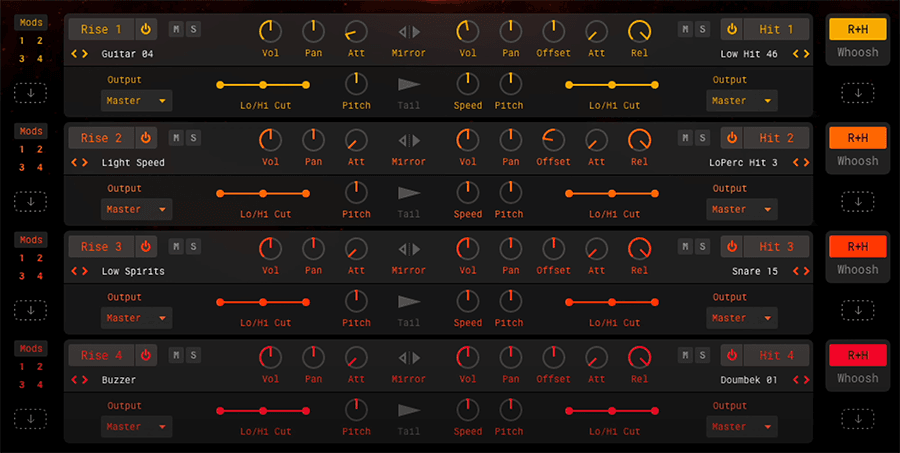Viewport: 900px width, 453px height.
Task: Click the Rise 1 Mirror icon
Action: click(409, 32)
